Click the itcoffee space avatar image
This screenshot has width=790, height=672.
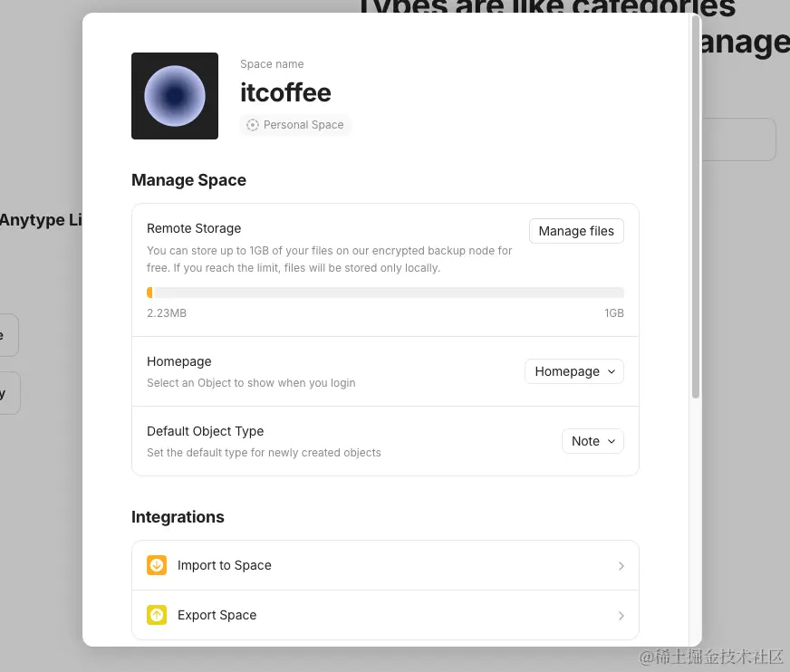175,96
